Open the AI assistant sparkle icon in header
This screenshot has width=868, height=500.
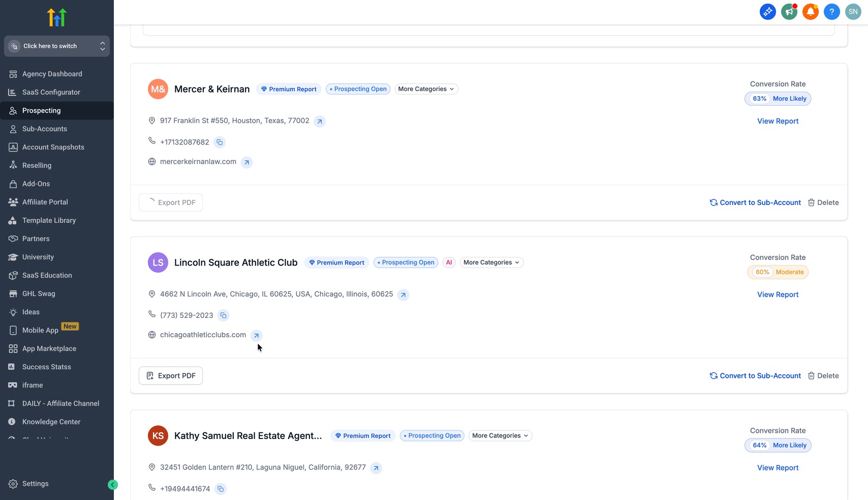click(767, 12)
